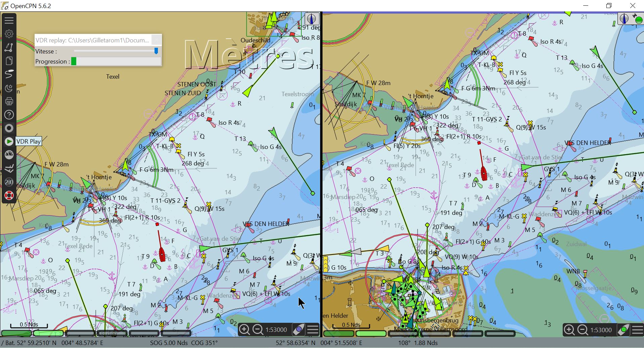
Task: Click the VTS DEN HELDER label, left canvas
Action: 266,224
